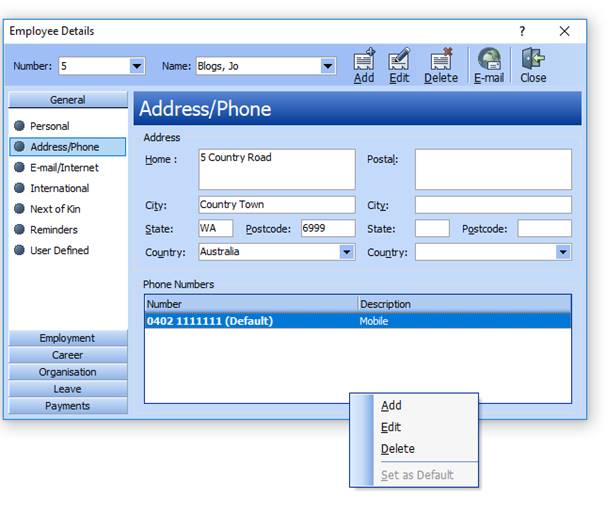Switch to the Organisation group tab

(x=68, y=372)
